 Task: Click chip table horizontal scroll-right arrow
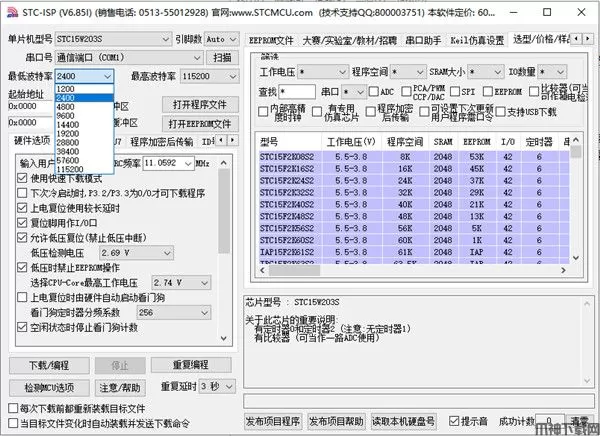pyautogui.click(x=563, y=270)
